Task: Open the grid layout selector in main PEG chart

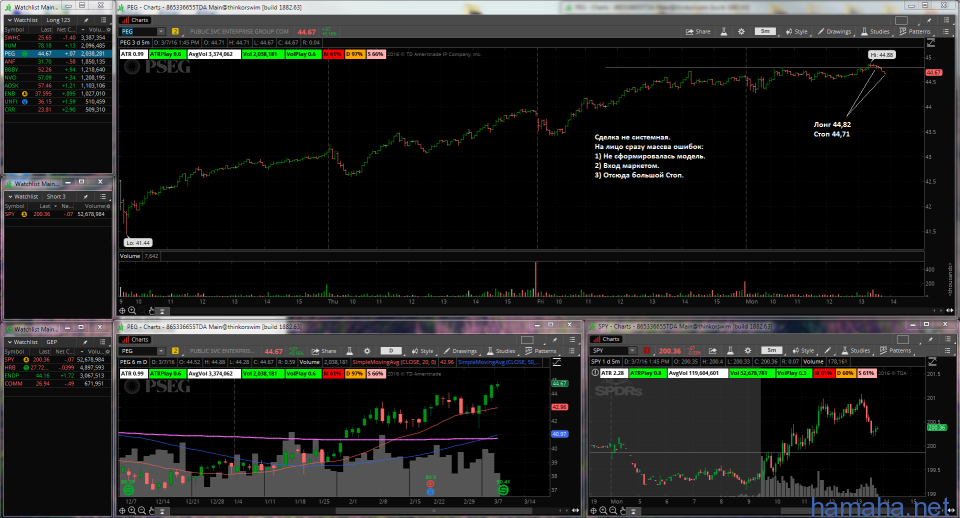Action: click(x=901, y=20)
